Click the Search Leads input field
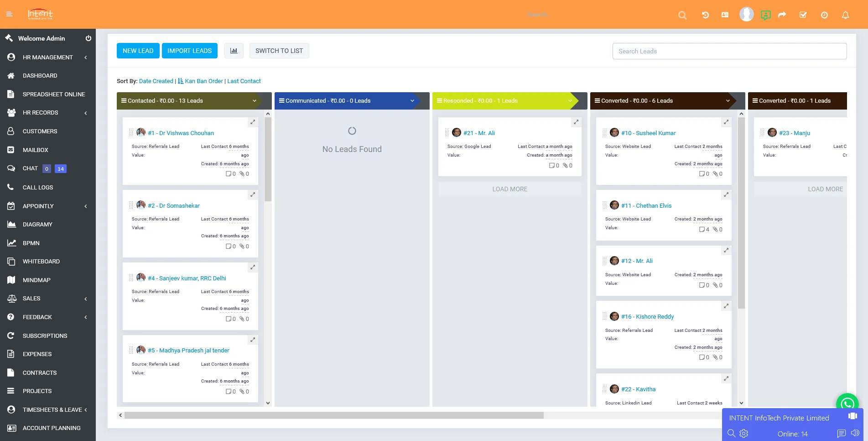This screenshot has height=441, width=868. (730, 51)
